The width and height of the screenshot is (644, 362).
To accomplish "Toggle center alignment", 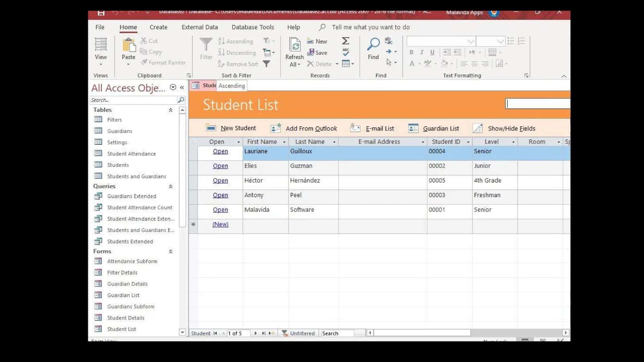I will coord(475,64).
